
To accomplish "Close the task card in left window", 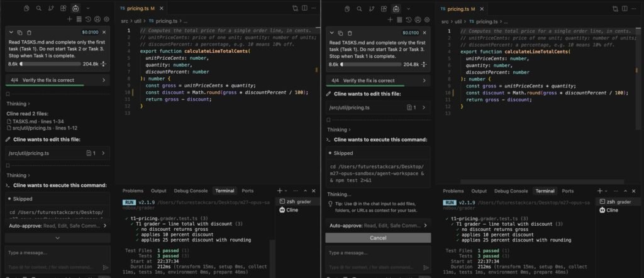I will tap(104, 32).
